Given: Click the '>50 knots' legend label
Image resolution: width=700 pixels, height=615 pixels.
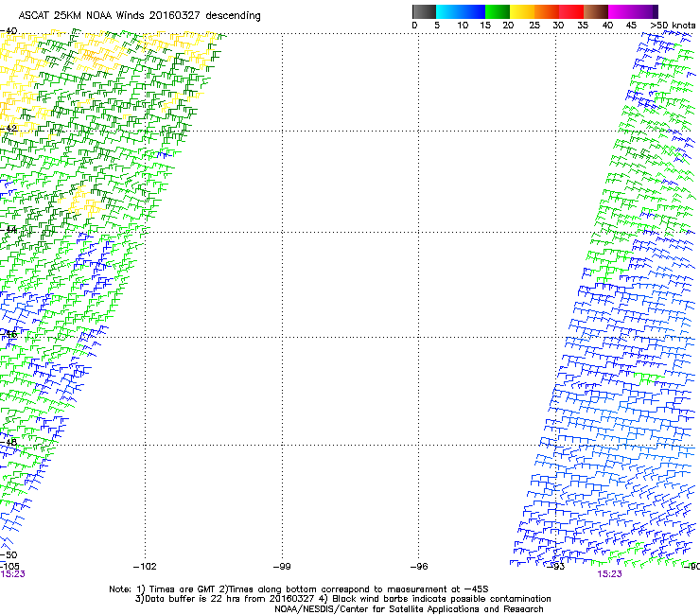Looking at the screenshot, I should pyautogui.click(x=673, y=26).
